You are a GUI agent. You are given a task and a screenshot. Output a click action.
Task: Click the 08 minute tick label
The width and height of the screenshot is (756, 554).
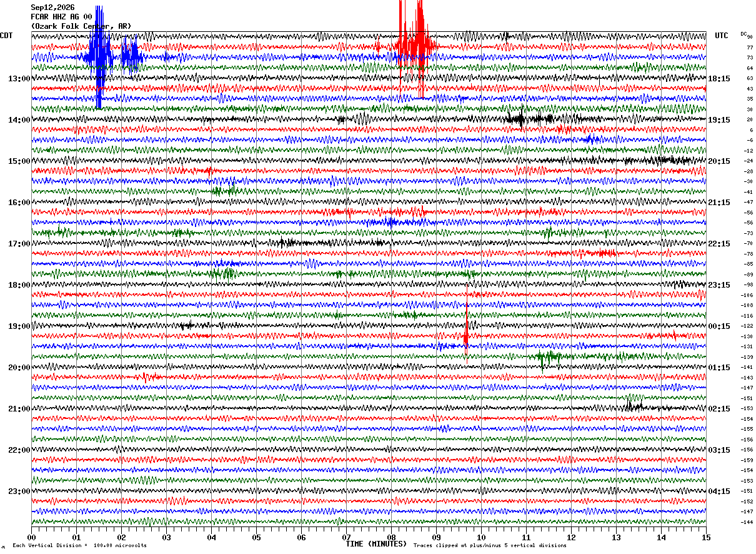click(391, 537)
